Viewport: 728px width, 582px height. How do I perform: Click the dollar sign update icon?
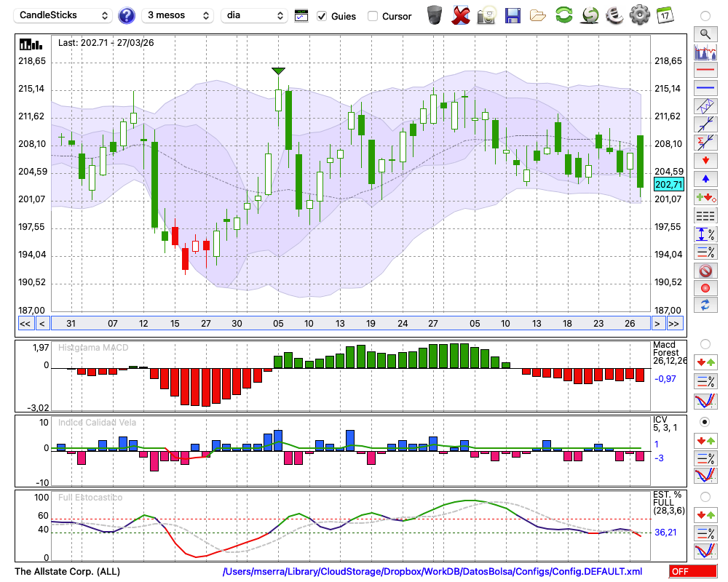(x=590, y=15)
